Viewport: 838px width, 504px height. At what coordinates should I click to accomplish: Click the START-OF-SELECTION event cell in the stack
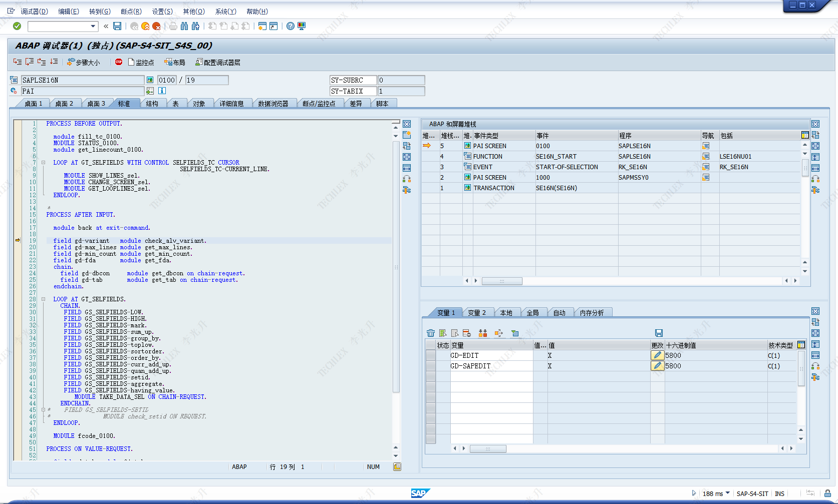(577, 167)
